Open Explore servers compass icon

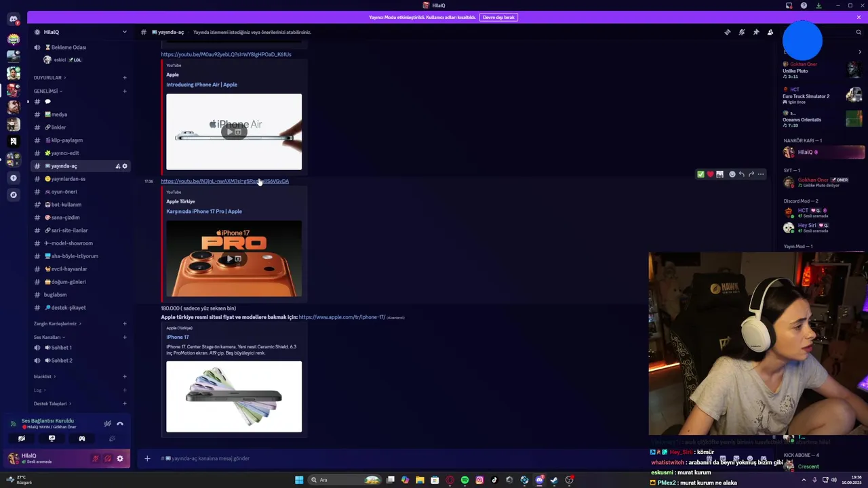click(13, 195)
